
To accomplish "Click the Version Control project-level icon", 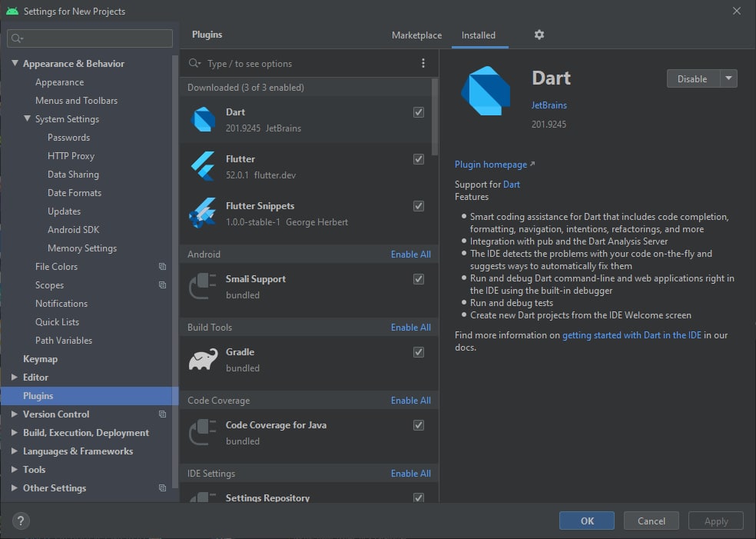I will coord(162,414).
